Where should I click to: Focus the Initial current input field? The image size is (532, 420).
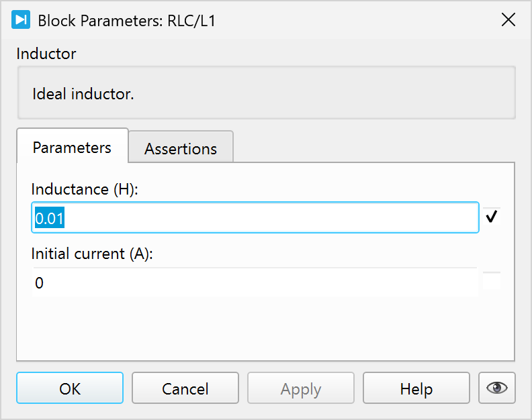(254, 283)
